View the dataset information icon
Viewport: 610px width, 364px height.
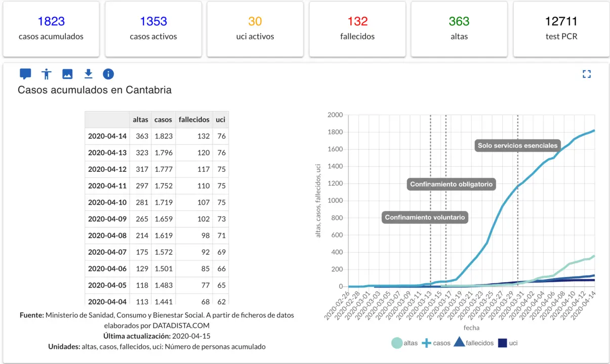108,74
